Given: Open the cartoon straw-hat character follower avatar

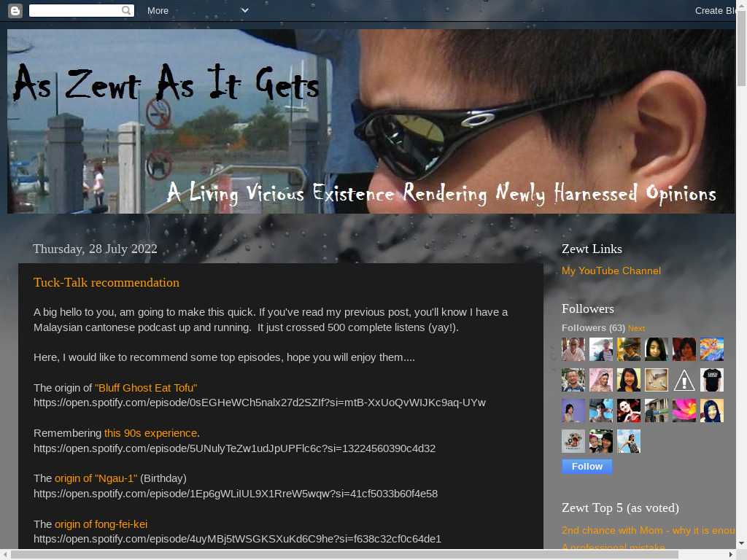Looking at the screenshot, I should tap(573, 441).
